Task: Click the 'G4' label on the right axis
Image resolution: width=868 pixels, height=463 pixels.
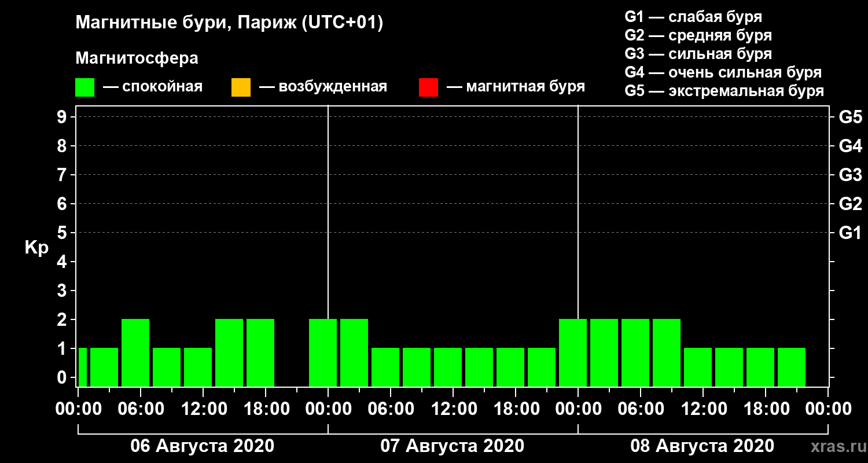Action: pyautogui.click(x=850, y=146)
